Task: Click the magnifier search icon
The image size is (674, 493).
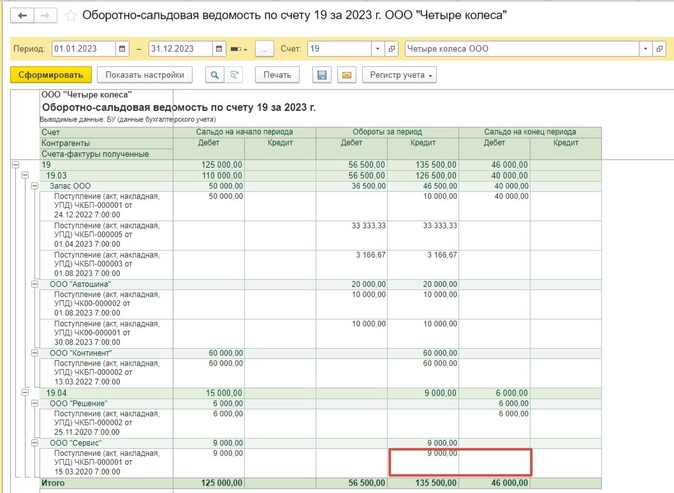Action: click(x=214, y=75)
